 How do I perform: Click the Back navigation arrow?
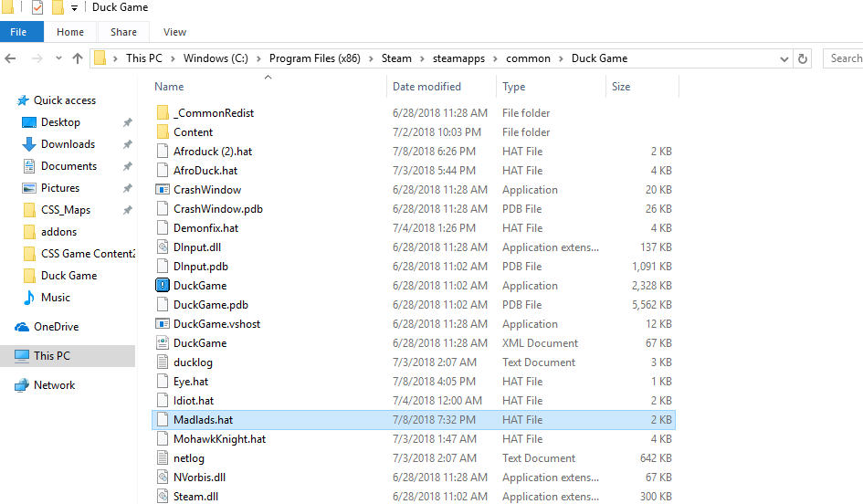coord(10,58)
